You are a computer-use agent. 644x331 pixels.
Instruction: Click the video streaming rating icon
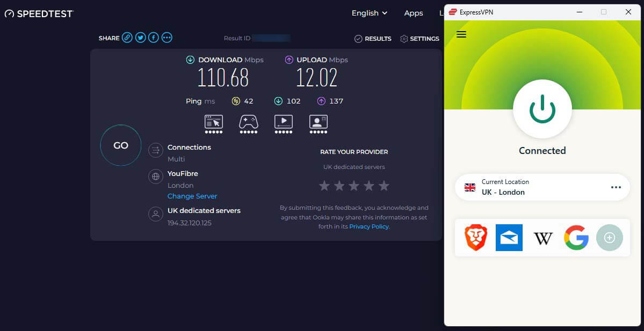[284, 124]
